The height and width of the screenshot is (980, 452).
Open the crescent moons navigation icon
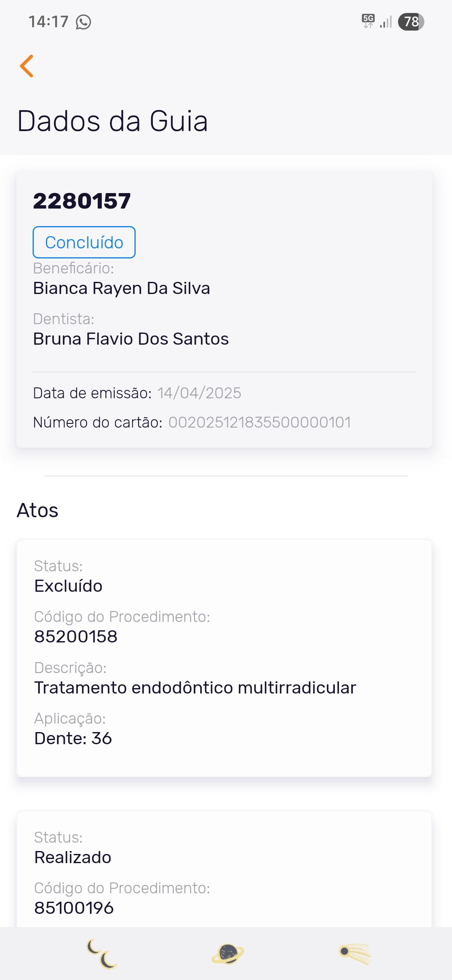click(x=102, y=954)
